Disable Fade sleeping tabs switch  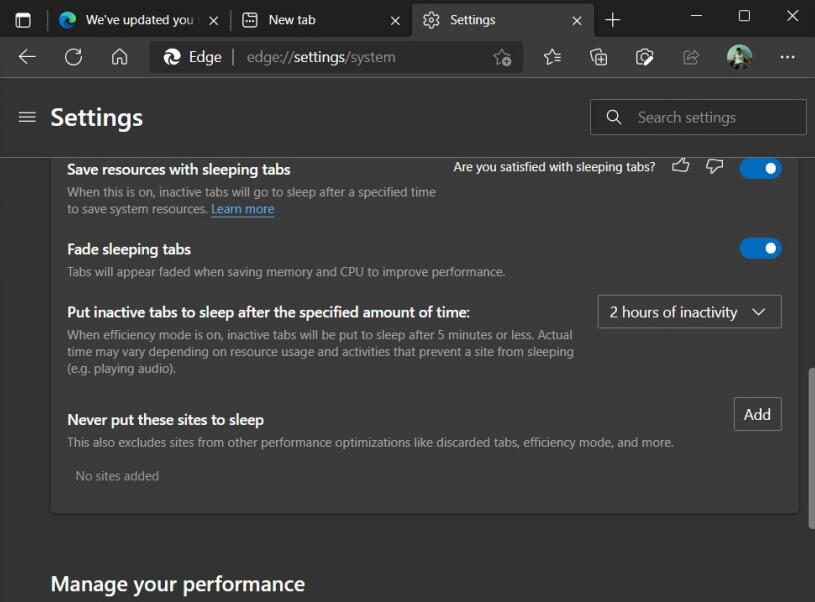click(x=760, y=248)
